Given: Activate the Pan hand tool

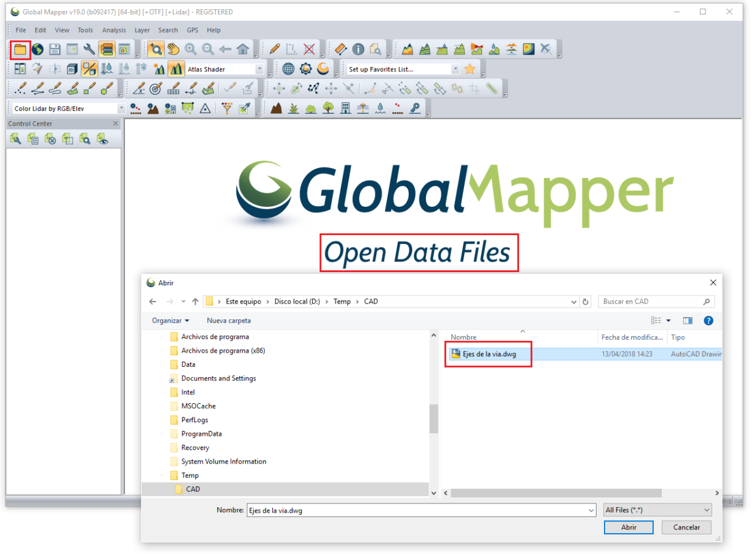Looking at the screenshot, I should point(173,49).
